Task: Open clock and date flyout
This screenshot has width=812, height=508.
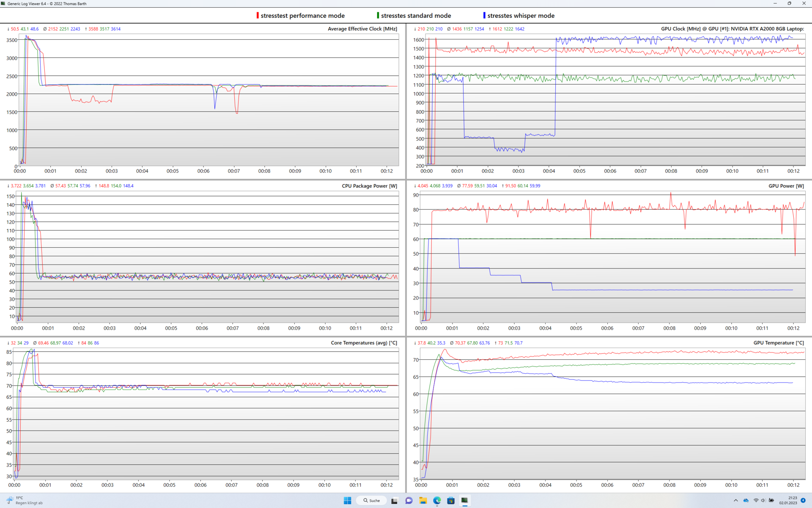Action: (x=788, y=500)
